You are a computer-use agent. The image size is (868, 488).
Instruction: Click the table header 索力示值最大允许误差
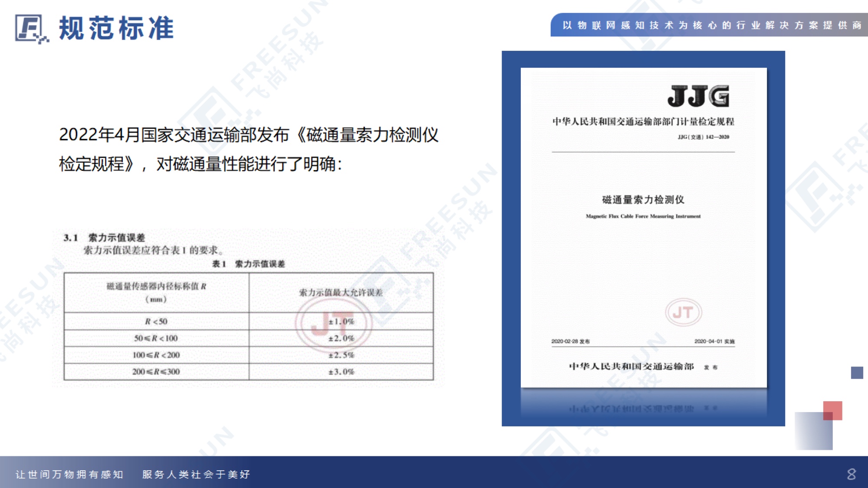point(341,292)
